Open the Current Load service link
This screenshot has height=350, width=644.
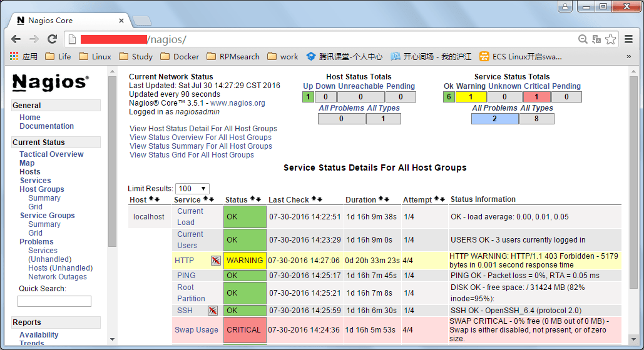190,217
